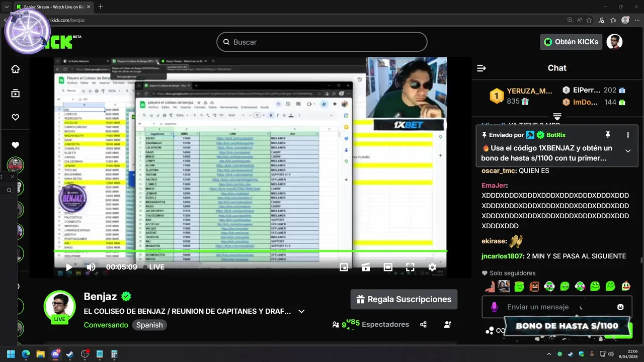Jump to LIVE in the player
The width and height of the screenshot is (644, 362).
point(154,267)
